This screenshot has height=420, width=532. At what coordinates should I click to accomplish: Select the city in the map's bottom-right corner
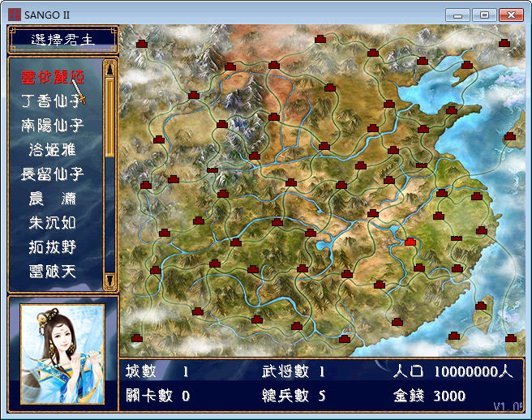point(511,338)
